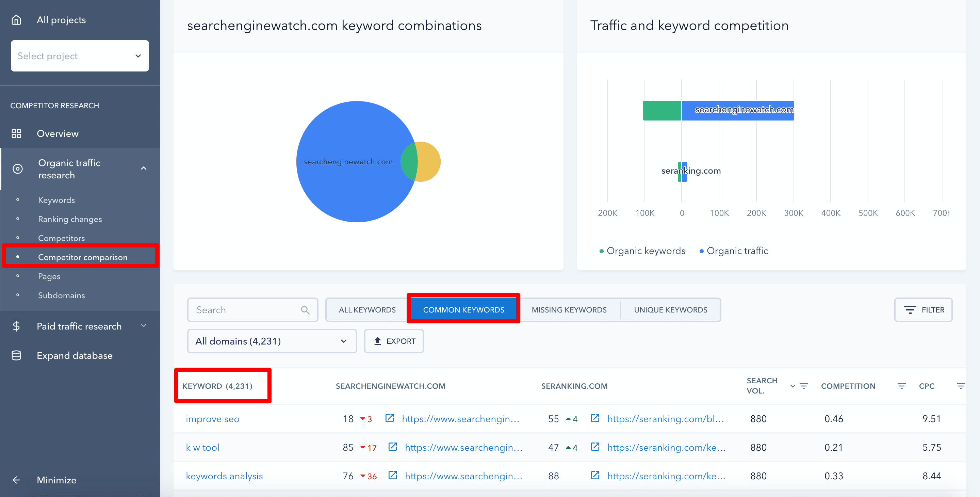980x497 pixels.
Task: Click the SERANKING.COM column header
Action: point(574,386)
